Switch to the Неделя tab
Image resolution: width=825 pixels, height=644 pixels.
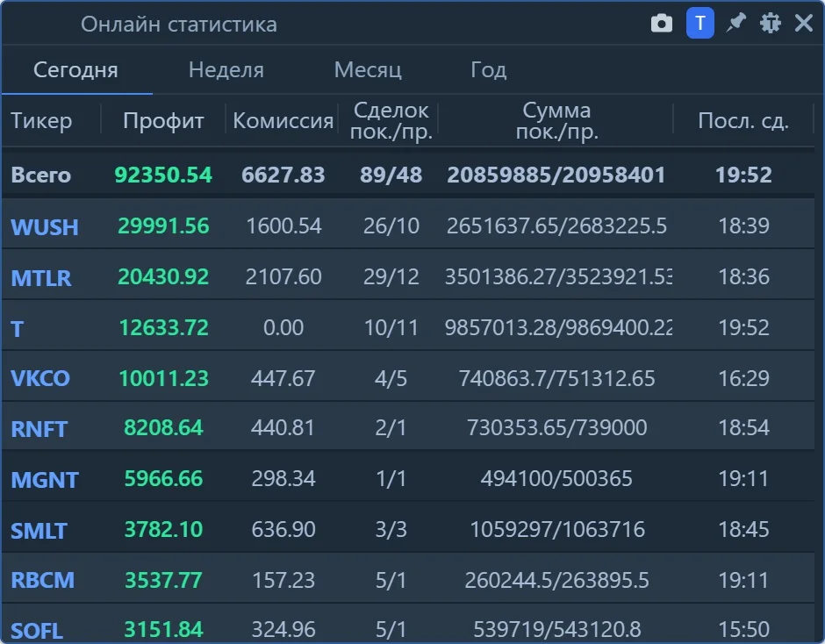[x=226, y=69]
